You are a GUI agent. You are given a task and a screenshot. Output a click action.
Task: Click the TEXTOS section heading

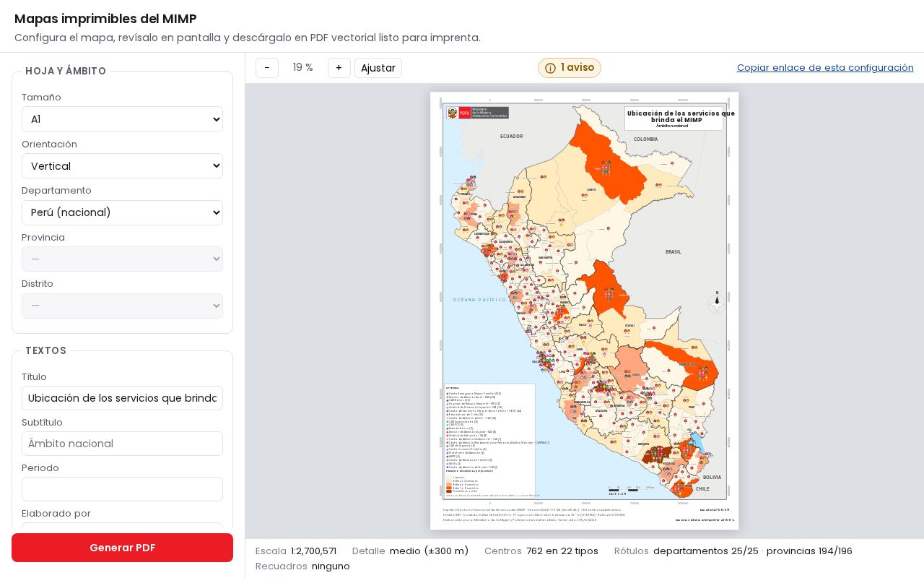(46, 350)
